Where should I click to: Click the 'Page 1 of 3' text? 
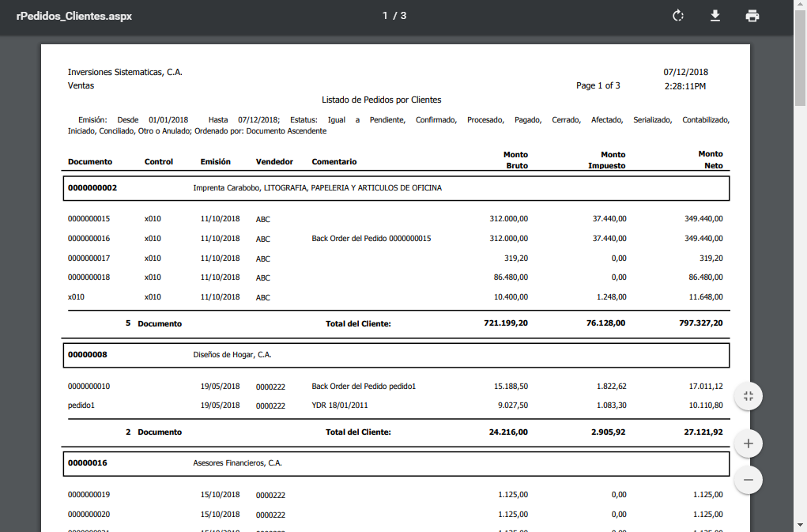[x=598, y=85]
